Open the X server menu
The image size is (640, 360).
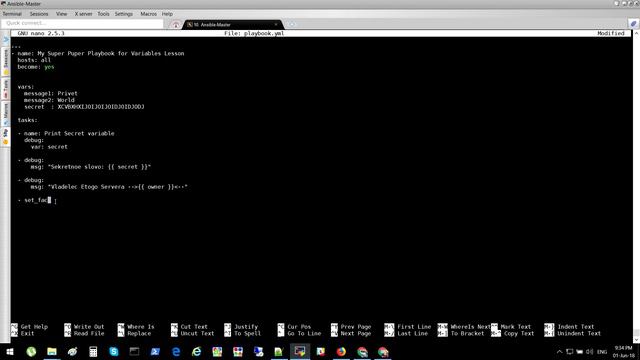[83, 14]
